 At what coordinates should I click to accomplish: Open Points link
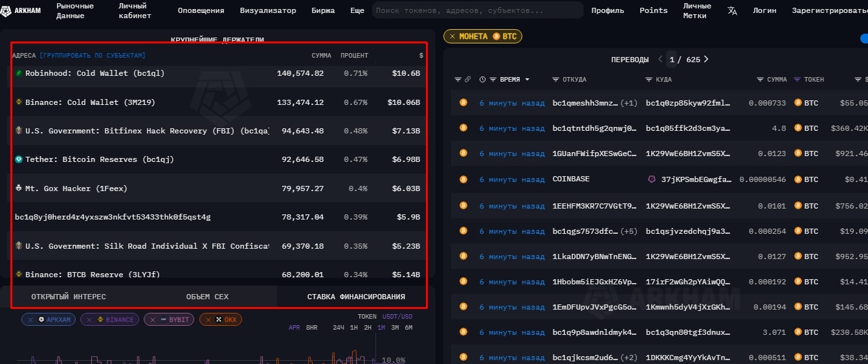point(654,10)
